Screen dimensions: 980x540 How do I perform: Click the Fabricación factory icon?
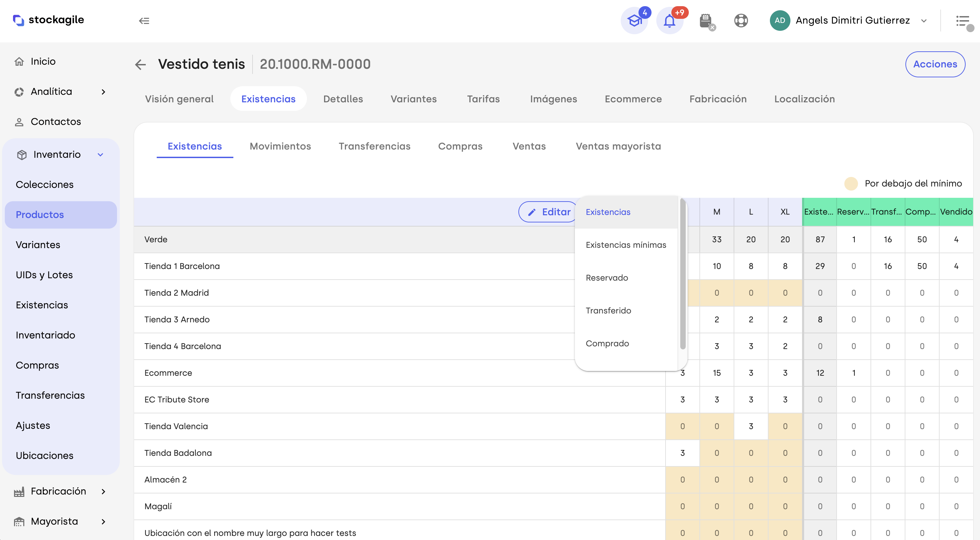pyautogui.click(x=19, y=491)
